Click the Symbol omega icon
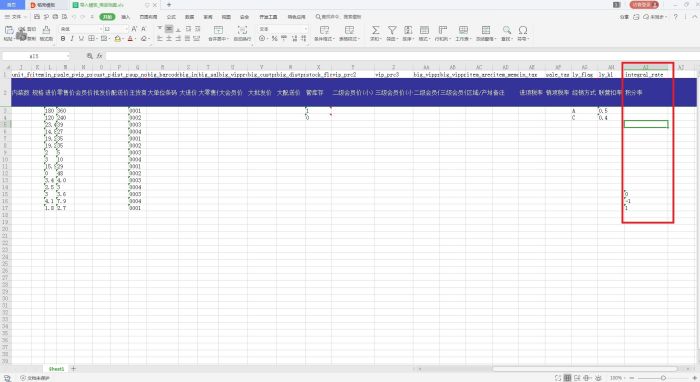700x382 pixels. (x=523, y=30)
